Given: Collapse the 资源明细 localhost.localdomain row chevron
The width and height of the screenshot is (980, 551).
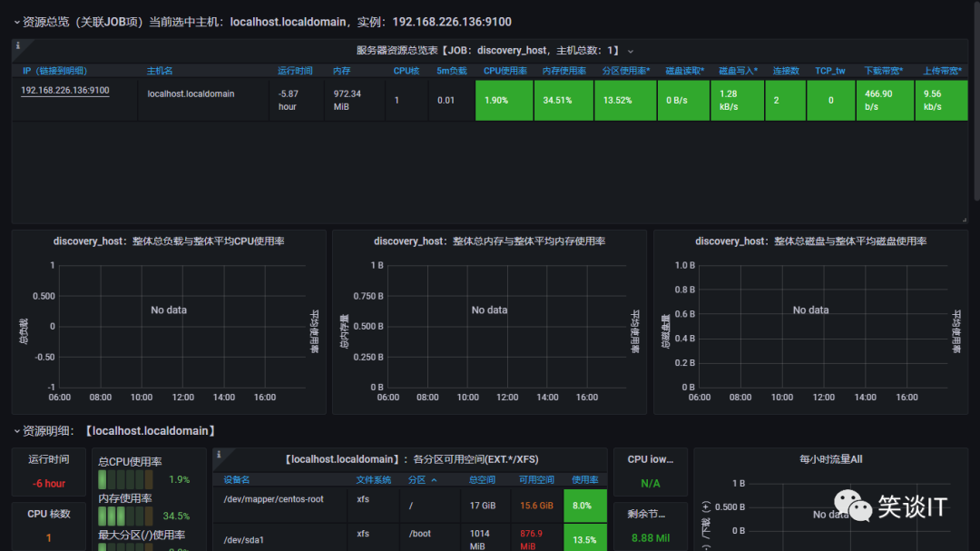Looking at the screenshot, I should pos(17,431).
